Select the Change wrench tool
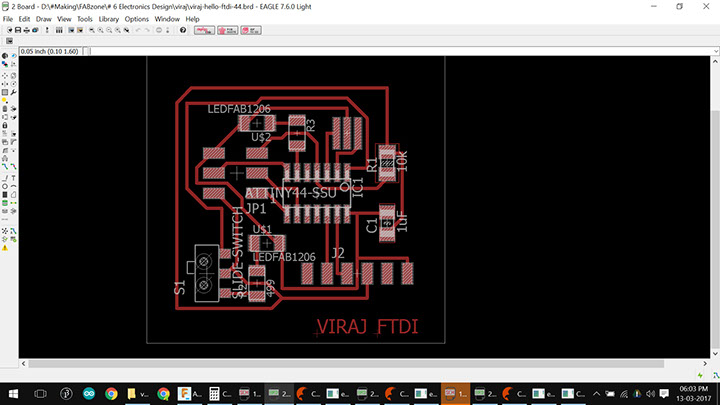Image resolution: width=720 pixels, height=405 pixels. tap(13, 92)
